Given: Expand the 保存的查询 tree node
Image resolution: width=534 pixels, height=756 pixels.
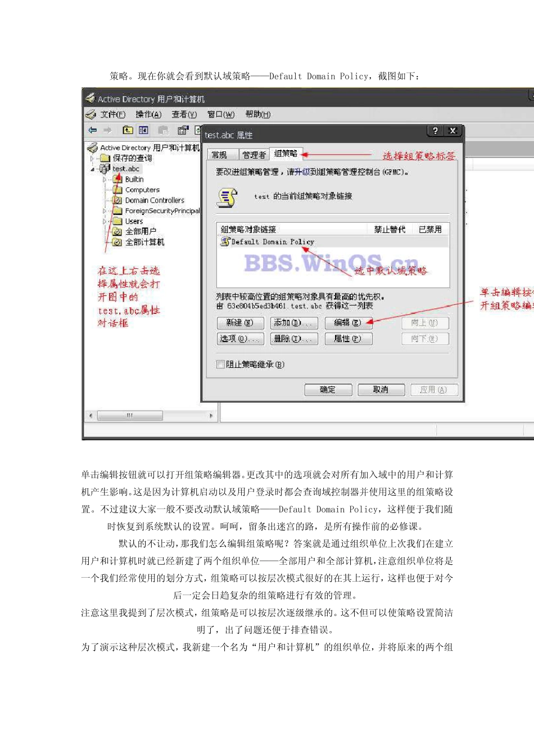Looking at the screenshot, I should click(92, 158).
